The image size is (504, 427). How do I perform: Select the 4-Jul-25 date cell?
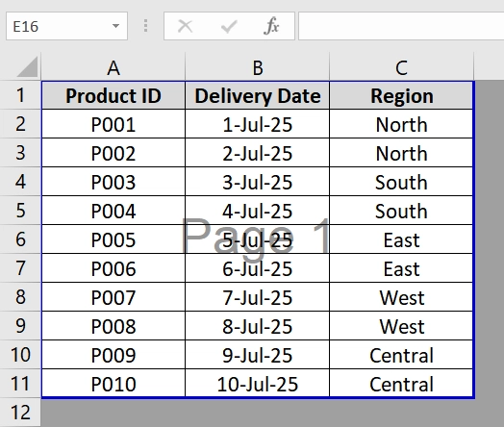tap(258, 211)
